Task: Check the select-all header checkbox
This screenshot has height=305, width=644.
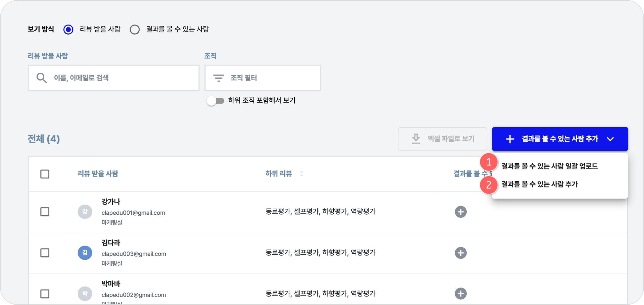Action: click(x=45, y=174)
